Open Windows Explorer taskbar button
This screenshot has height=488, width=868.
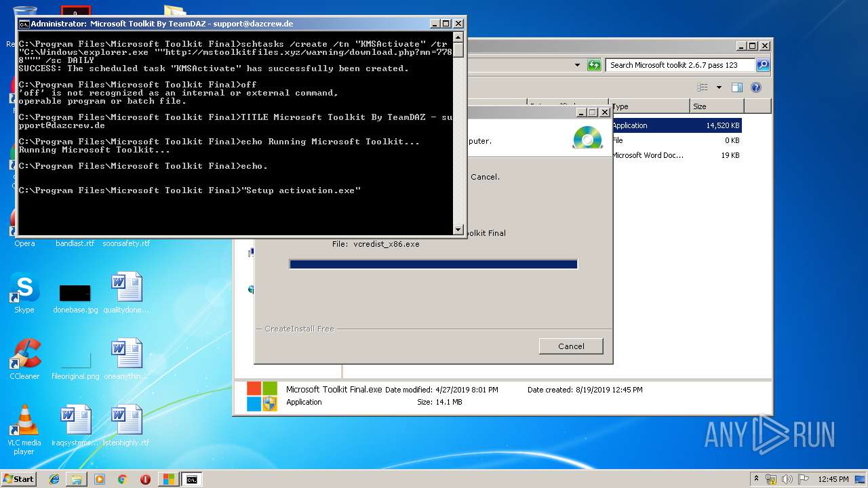coord(77,479)
